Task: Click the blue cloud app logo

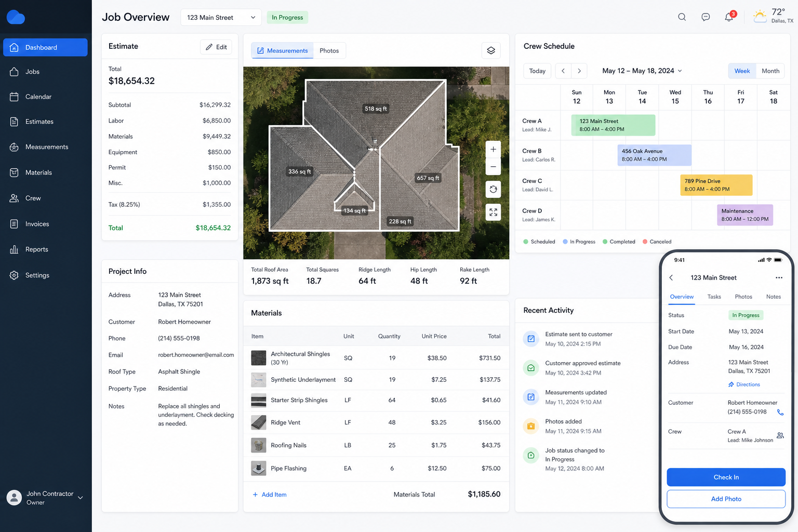Action: point(16,17)
